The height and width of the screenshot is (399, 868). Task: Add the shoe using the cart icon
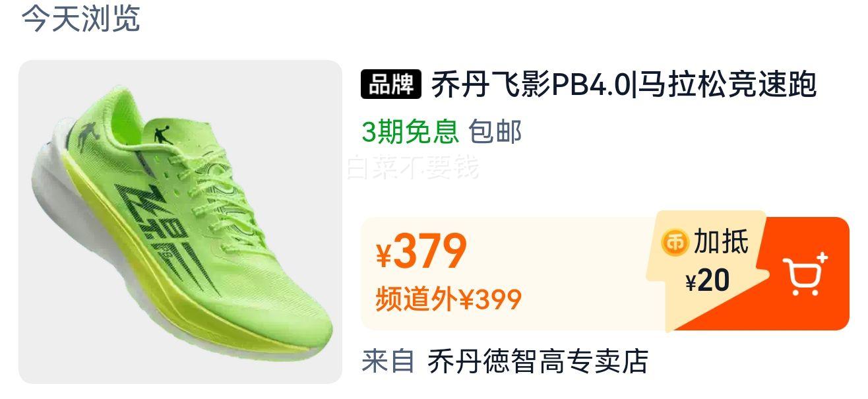pyautogui.click(x=804, y=273)
